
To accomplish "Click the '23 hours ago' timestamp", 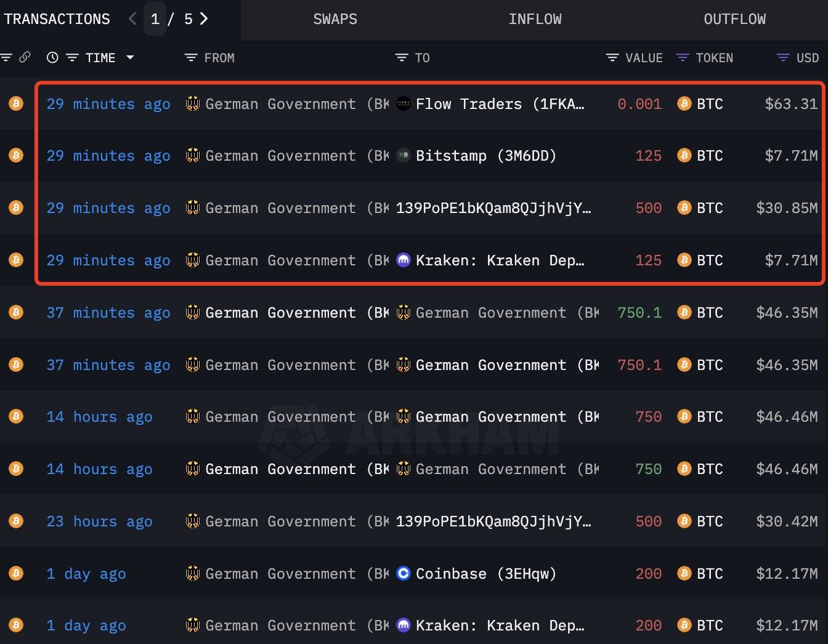I will click(x=99, y=521).
